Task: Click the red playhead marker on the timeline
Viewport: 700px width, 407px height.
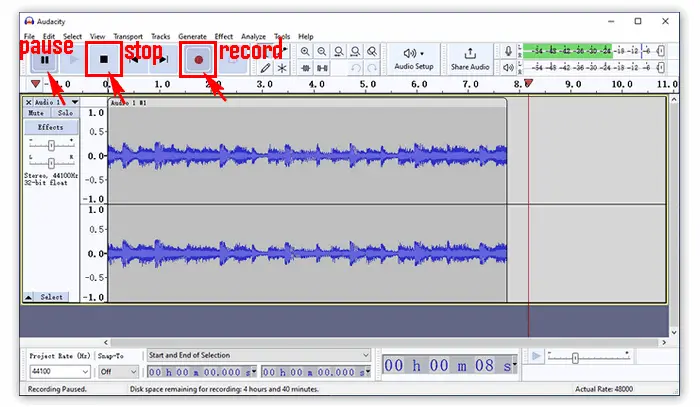Action: click(529, 83)
